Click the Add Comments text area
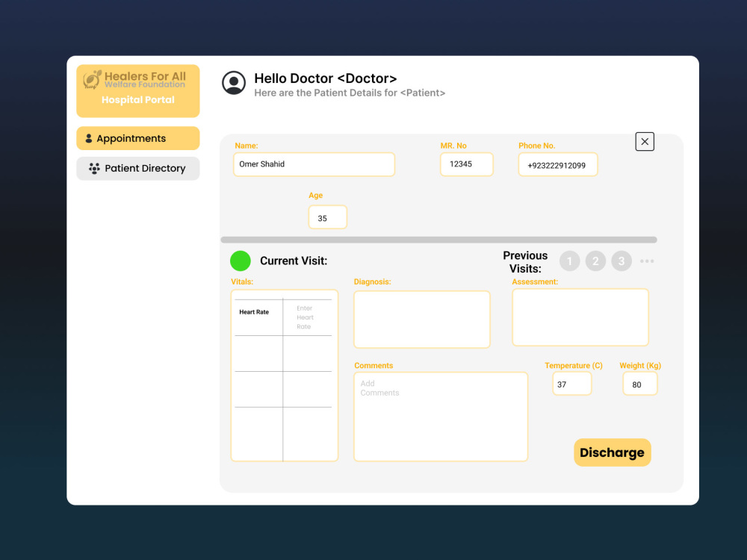 click(441, 417)
